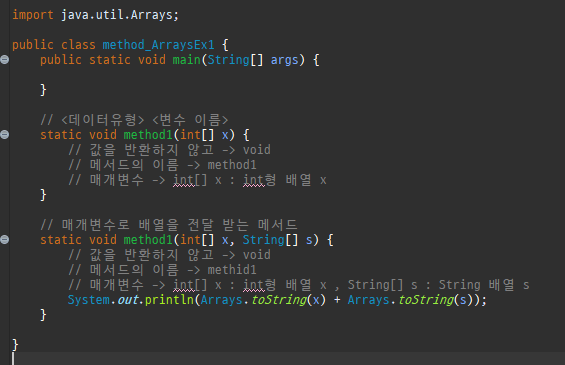
Task: Click the final closing brace of the class
Action: click(x=15, y=345)
